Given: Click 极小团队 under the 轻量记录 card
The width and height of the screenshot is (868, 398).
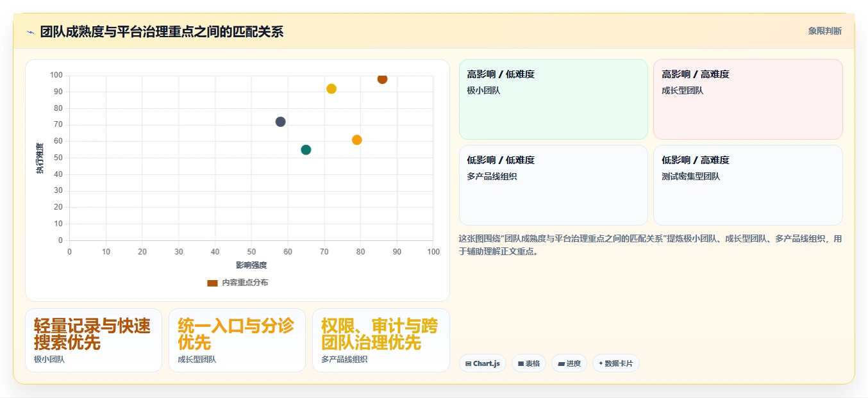Looking at the screenshot, I should [x=49, y=360].
